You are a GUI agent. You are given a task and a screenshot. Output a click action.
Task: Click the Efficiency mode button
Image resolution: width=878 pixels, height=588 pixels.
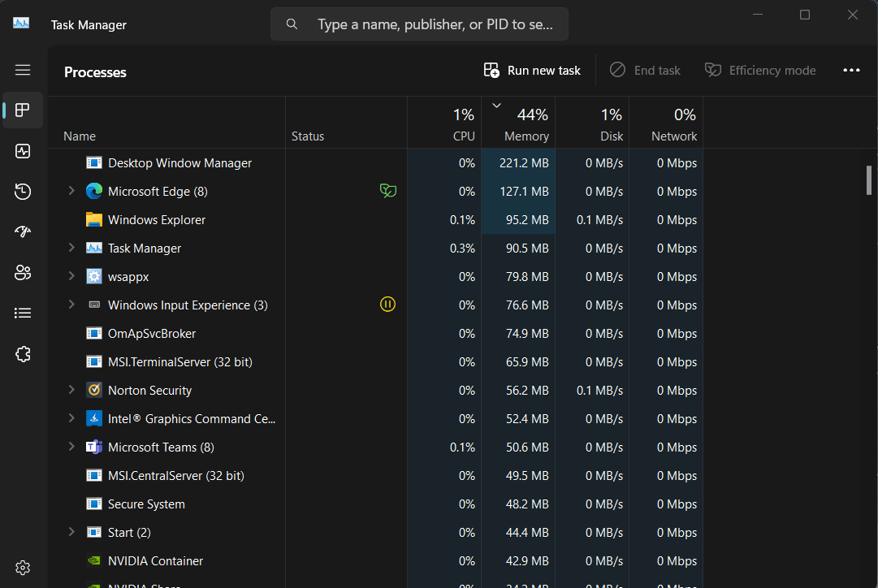[760, 71]
